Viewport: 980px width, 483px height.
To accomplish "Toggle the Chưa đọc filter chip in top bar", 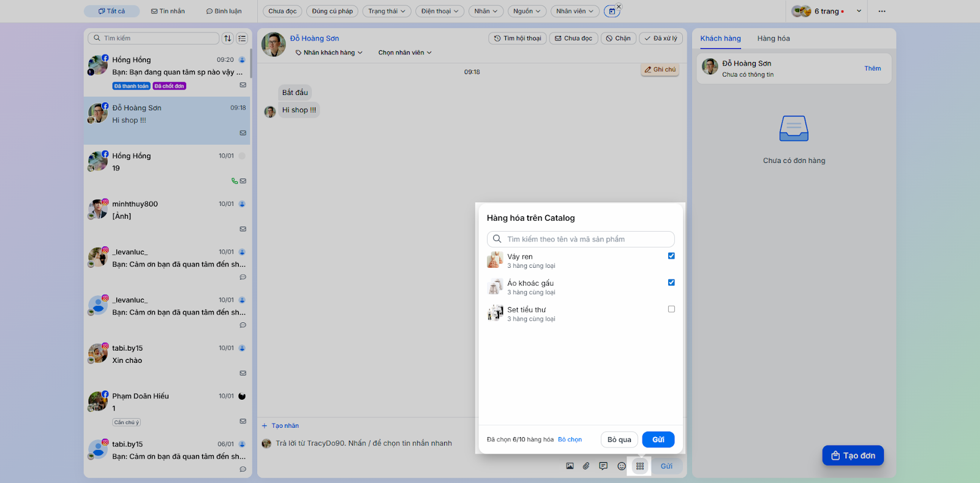I will click(x=282, y=11).
